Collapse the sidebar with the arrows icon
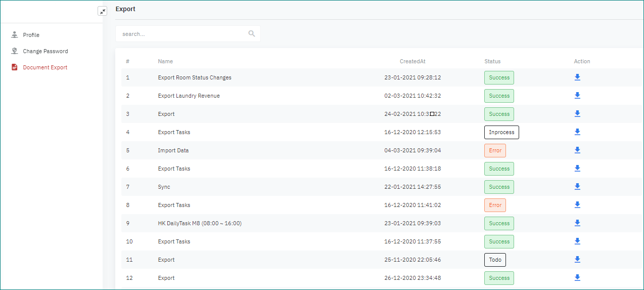This screenshot has width=644, height=290. [102, 11]
